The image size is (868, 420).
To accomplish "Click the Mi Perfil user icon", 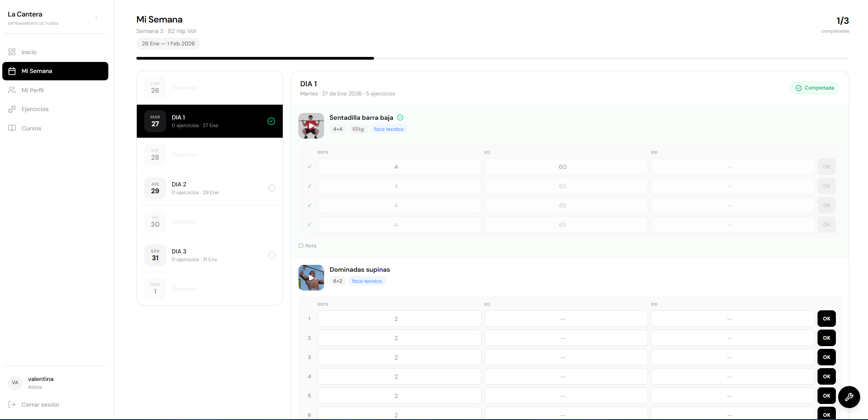I will pyautogui.click(x=12, y=90).
